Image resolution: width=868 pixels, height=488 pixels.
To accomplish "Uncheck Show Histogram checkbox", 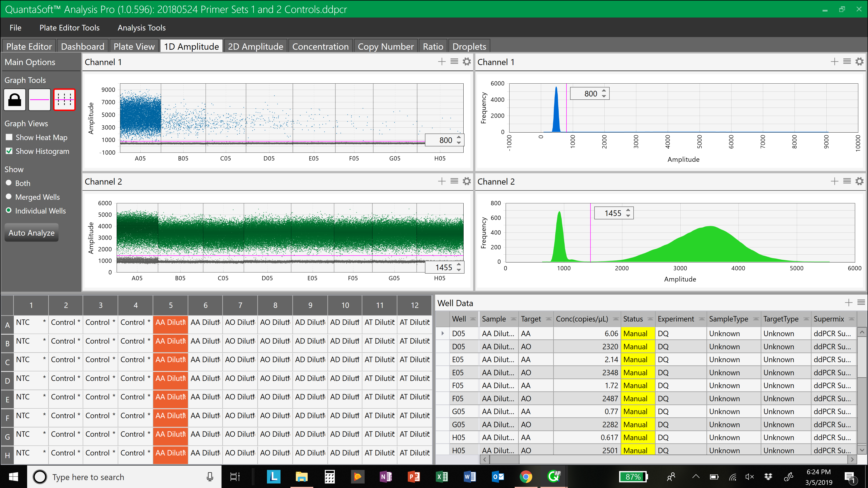I will 9,151.
